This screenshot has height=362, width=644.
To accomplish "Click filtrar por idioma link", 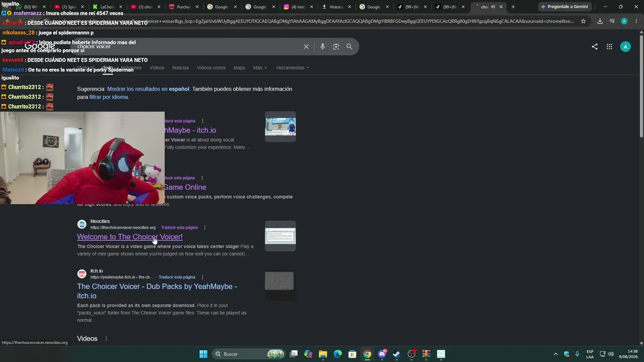I will point(109,97).
